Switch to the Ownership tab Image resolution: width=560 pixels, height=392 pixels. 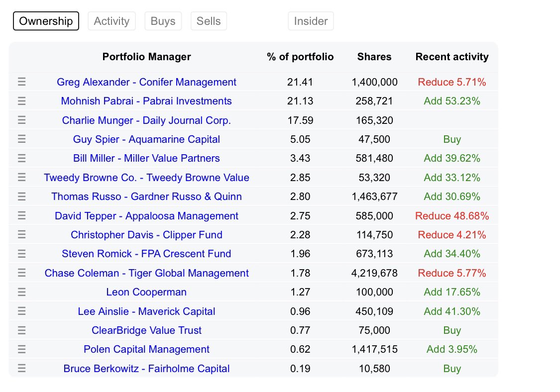click(46, 21)
